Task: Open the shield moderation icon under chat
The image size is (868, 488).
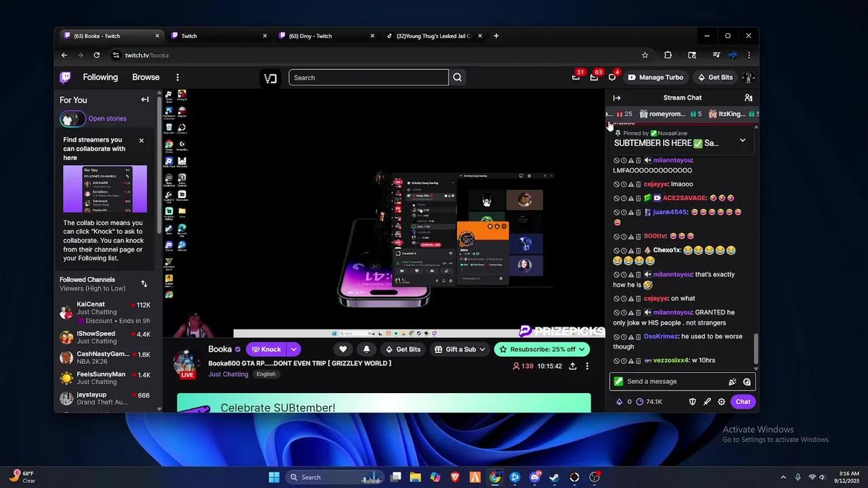Action: click(692, 402)
